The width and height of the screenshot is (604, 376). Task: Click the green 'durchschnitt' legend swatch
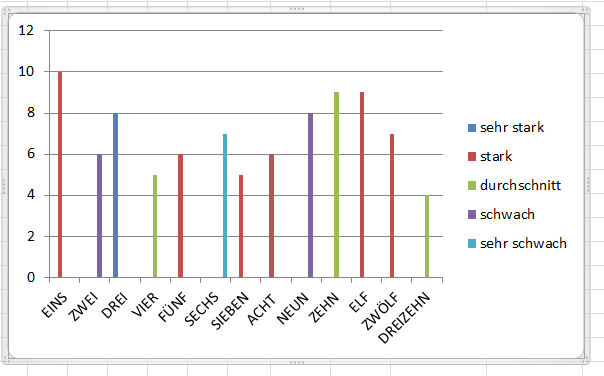[472, 186]
